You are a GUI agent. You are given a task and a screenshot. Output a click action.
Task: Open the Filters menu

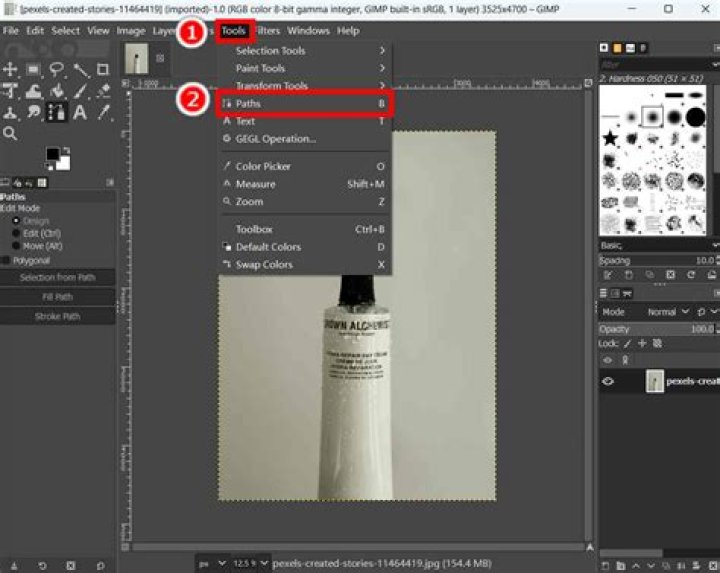[268, 31]
